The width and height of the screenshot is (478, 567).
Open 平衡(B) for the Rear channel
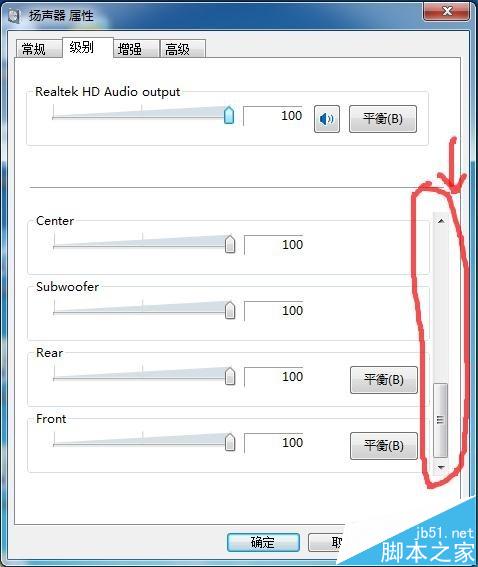click(x=384, y=380)
